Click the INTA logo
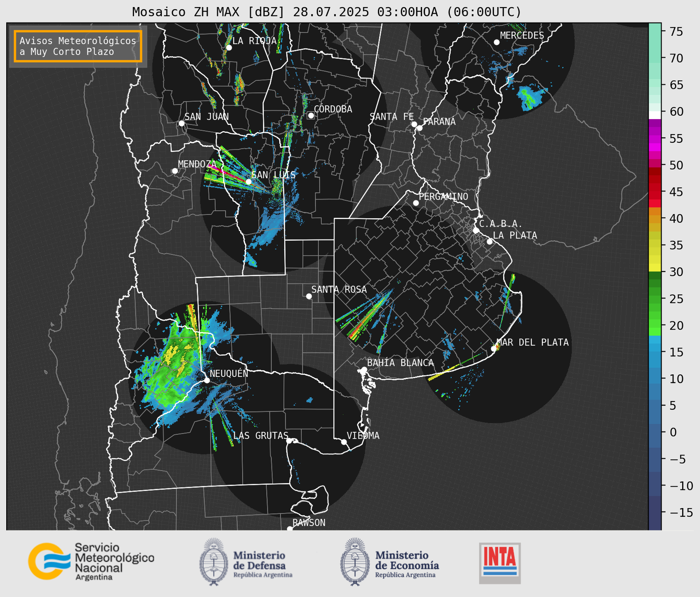Screen dimensions: 700x597 pos(500,563)
